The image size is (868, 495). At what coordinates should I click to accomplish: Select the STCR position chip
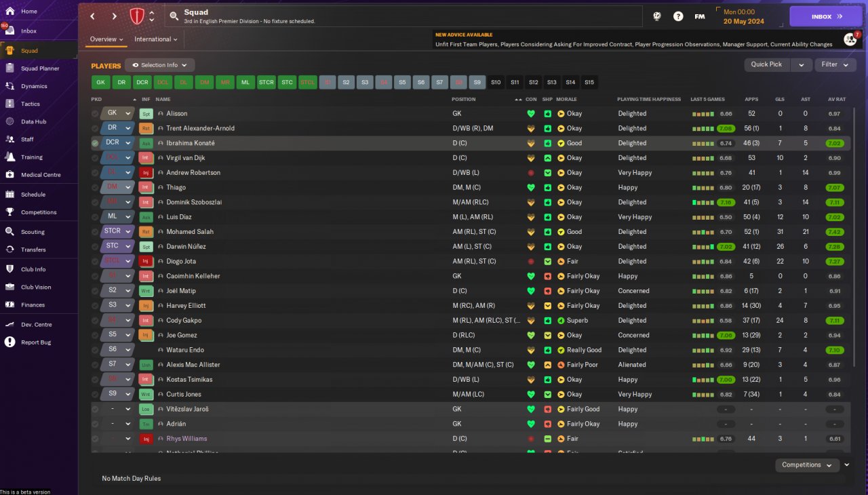[x=267, y=83]
